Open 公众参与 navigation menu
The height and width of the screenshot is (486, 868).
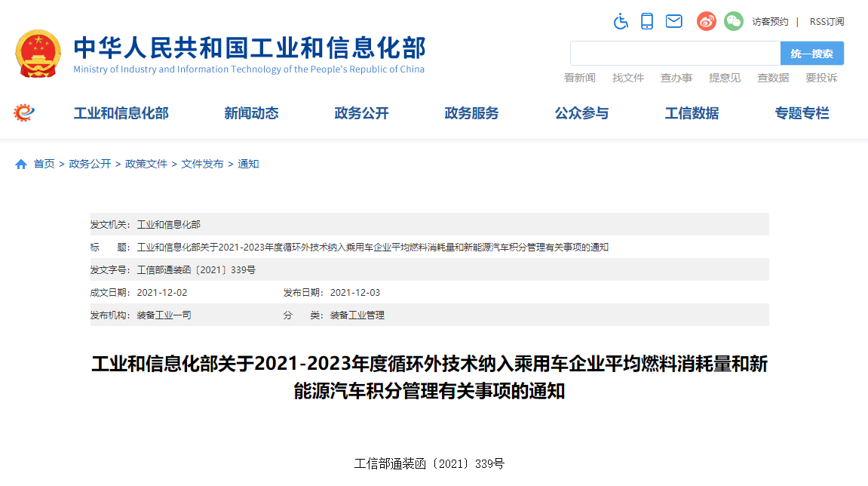(x=581, y=114)
